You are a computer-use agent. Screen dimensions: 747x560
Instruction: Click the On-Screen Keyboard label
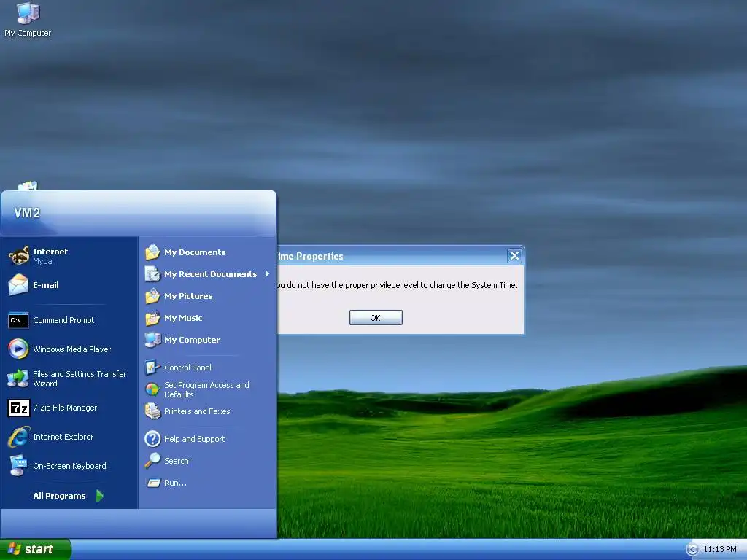[69, 466]
